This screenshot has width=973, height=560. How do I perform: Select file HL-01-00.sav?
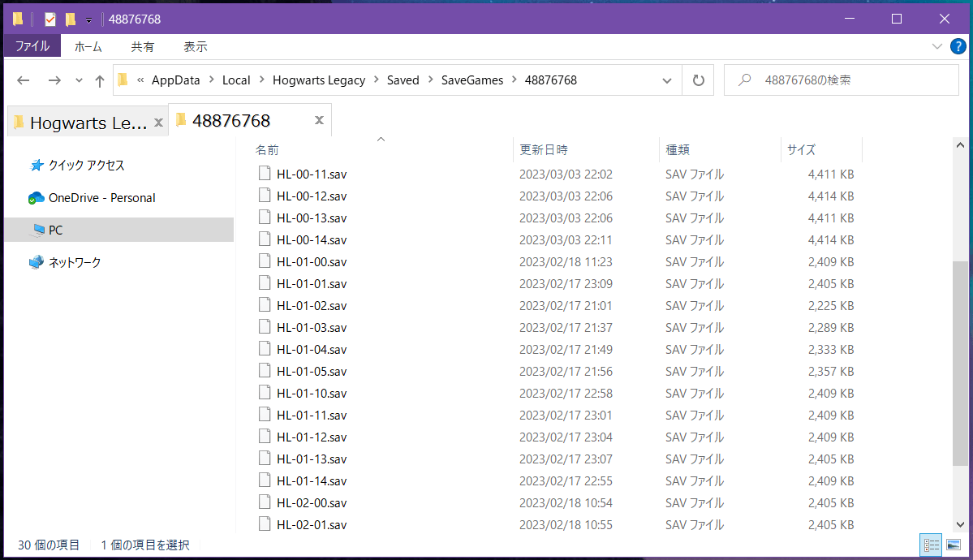coord(312,262)
